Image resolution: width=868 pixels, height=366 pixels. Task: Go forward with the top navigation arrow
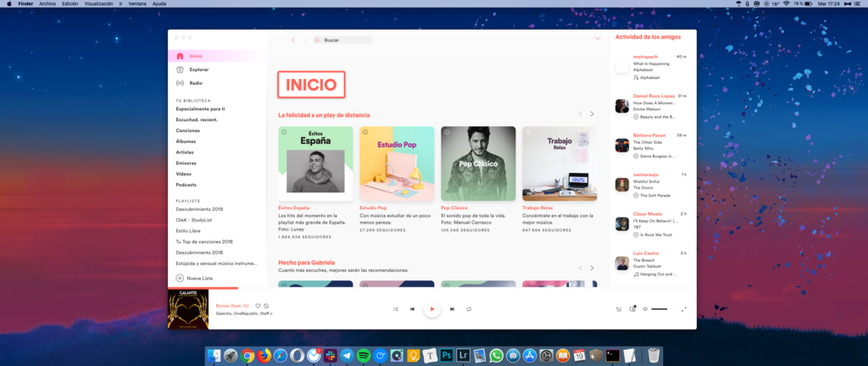pyautogui.click(x=304, y=40)
